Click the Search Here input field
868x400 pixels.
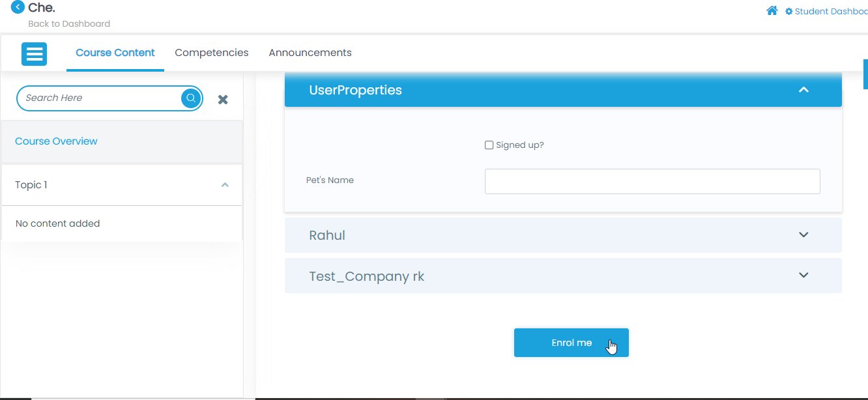[98, 98]
